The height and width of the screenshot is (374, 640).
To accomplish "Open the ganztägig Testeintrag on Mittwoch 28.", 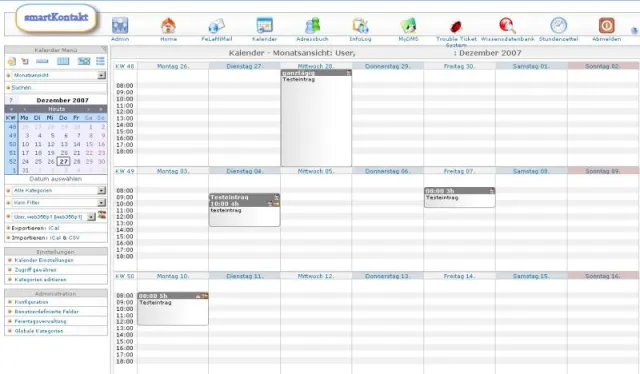I will coord(316,118).
